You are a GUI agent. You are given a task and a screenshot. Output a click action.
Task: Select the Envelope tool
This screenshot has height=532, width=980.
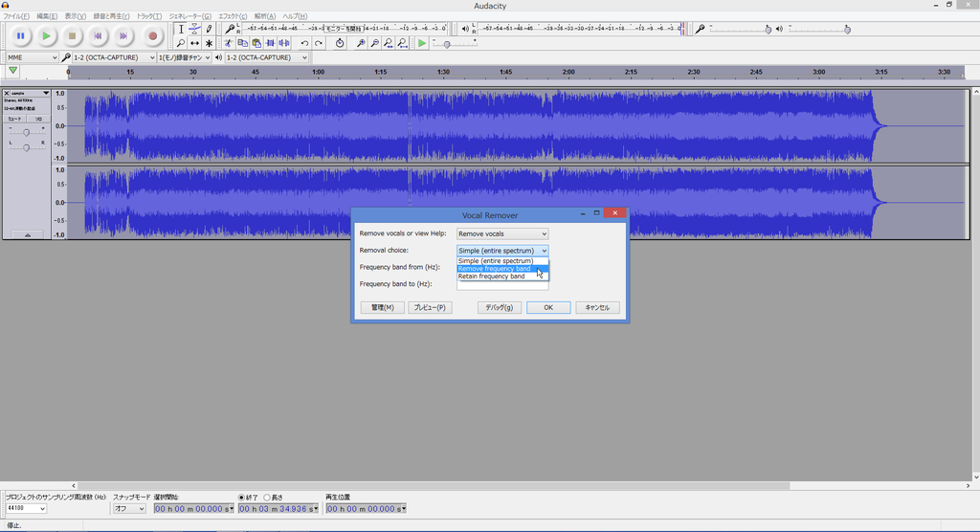(x=195, y=30)
